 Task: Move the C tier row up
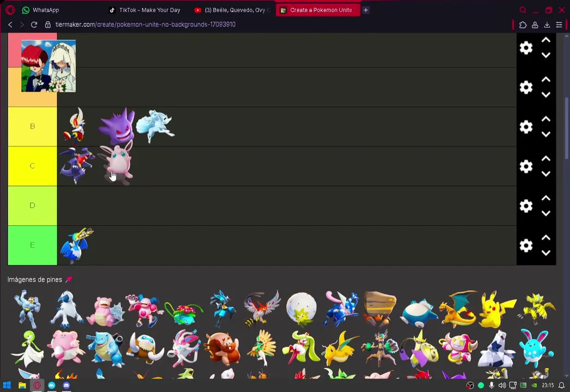click(x=546, y=158)
